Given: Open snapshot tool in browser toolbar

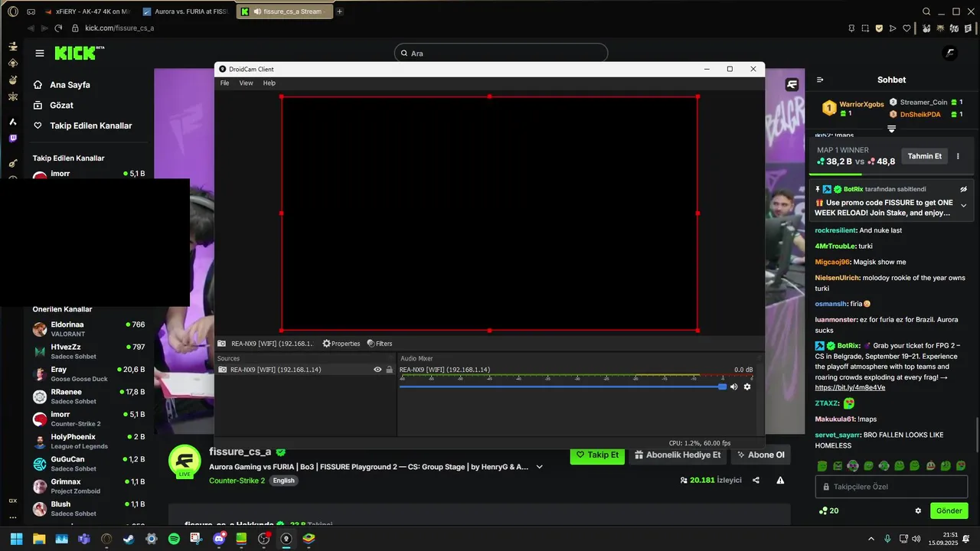Looking at the screenshot, I should click(865, 28).
